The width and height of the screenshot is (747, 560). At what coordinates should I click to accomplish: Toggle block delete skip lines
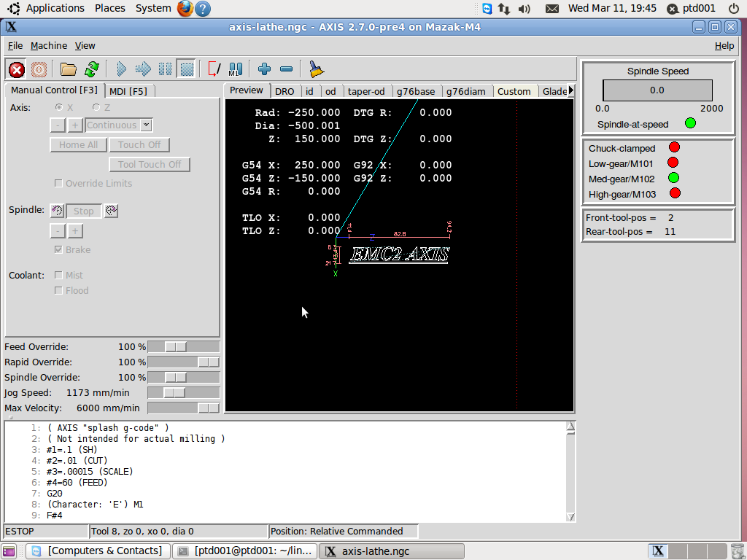click(x=214, y=69)
